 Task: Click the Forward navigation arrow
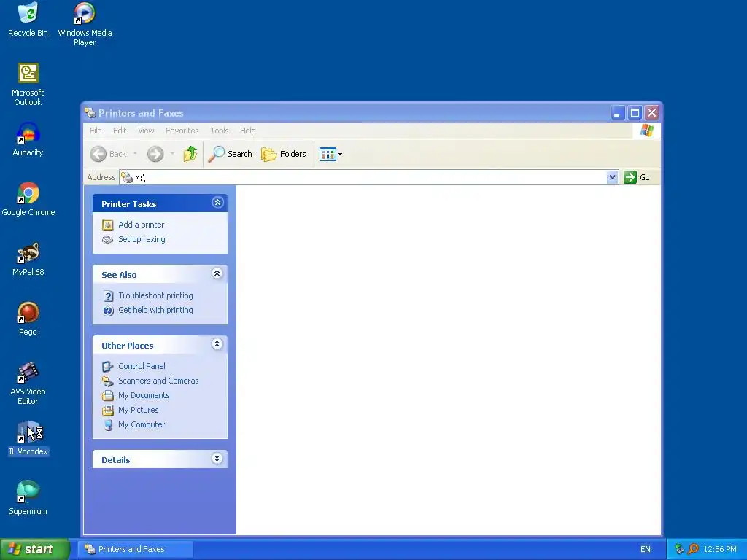(155, 154)
